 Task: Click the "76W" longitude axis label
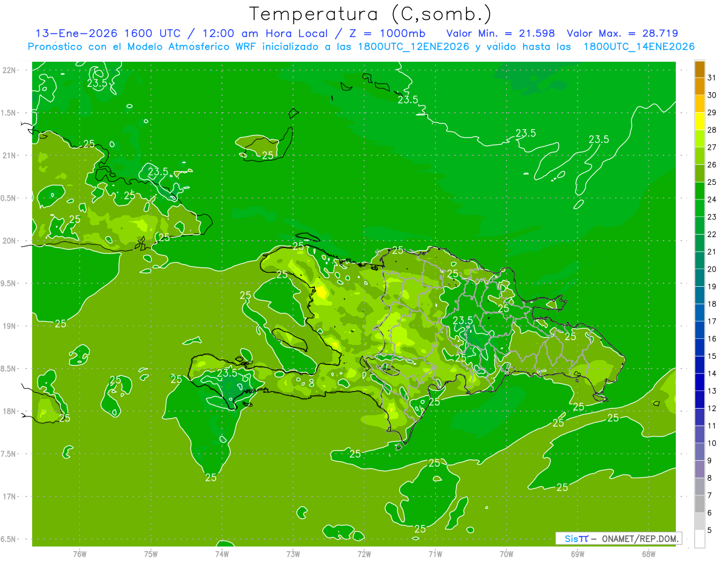click(x=79, y=554)
